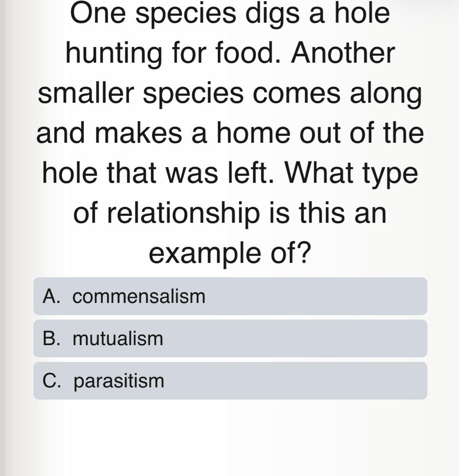Screen dimensions: 459x476
Task: Click the text 'hunting for food. Another'
Action: 230,54
